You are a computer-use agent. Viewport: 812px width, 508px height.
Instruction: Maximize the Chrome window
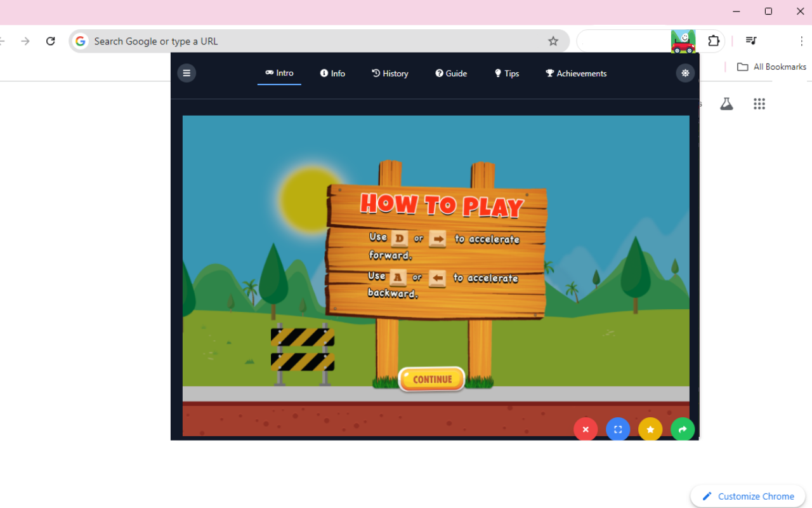coord(768,11)
